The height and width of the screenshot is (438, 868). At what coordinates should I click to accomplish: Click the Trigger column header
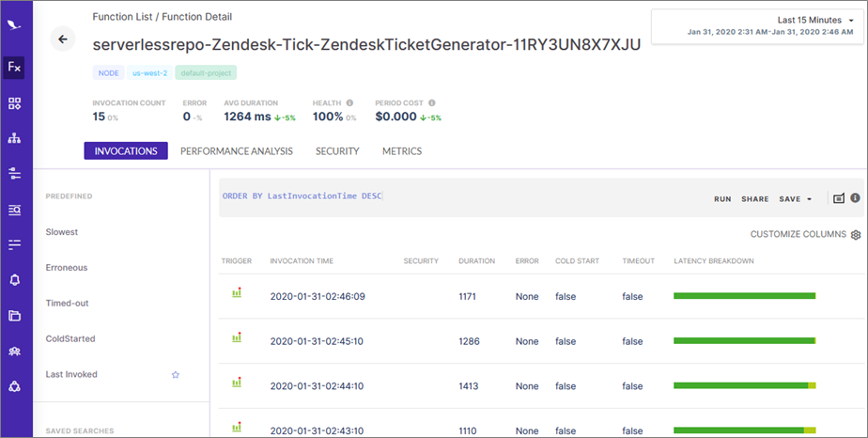(x=237, y=260)
